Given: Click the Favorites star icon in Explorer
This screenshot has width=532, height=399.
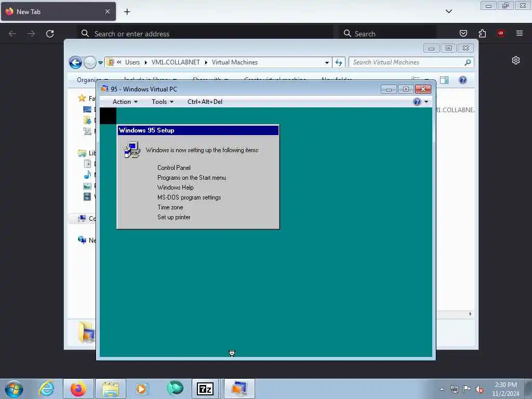Looking at the screenshot, I should click(x=82, y=98).
